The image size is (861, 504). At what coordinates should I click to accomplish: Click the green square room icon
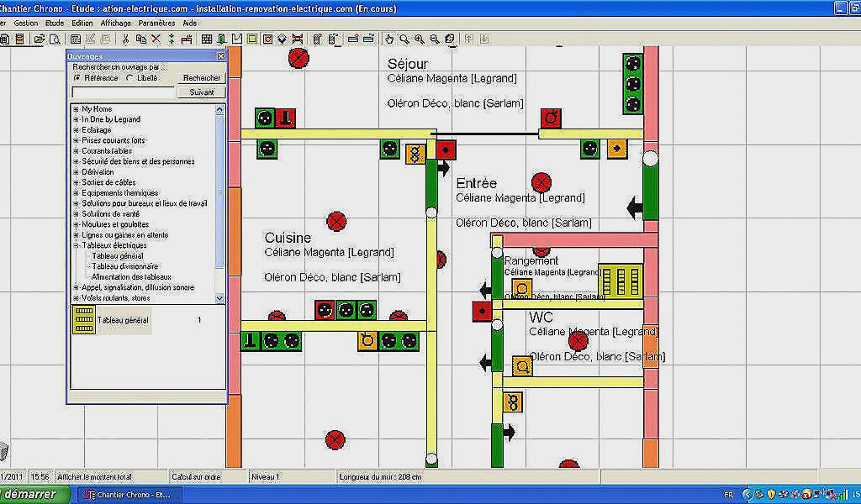click(x=252, y=39)
